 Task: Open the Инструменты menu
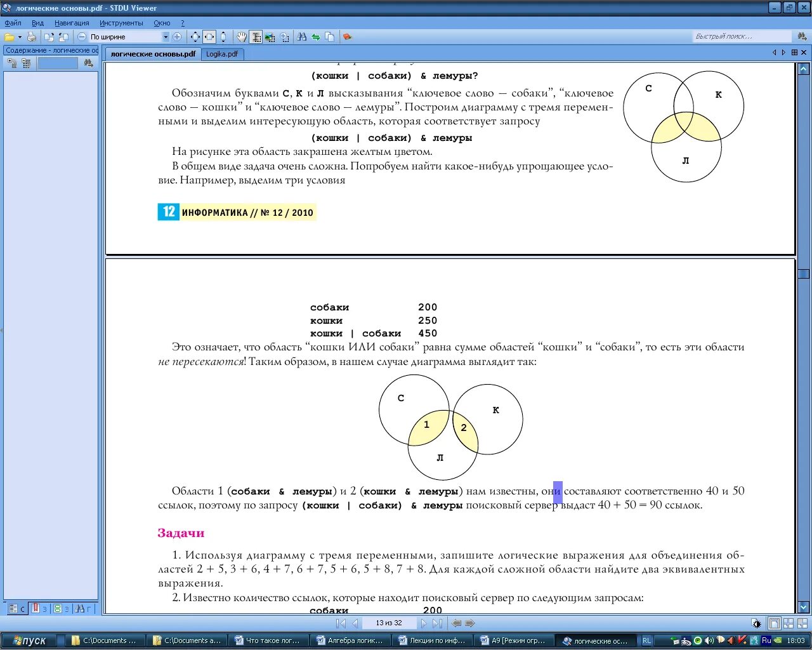coord(121,23)
